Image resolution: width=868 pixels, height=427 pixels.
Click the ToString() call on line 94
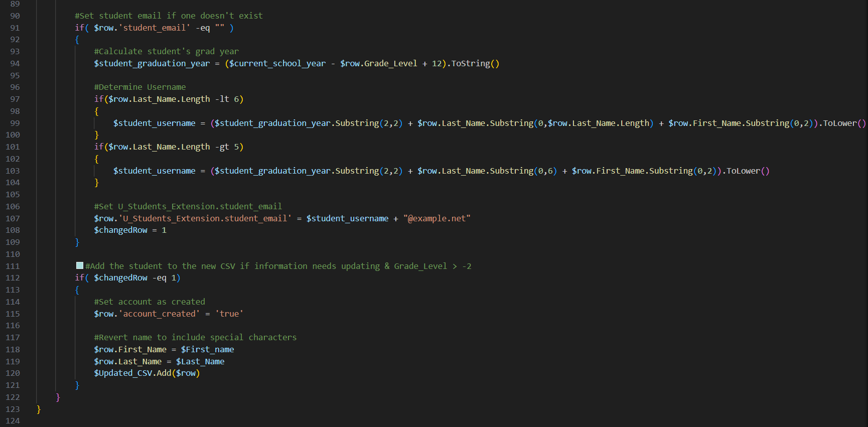point(475,64)
